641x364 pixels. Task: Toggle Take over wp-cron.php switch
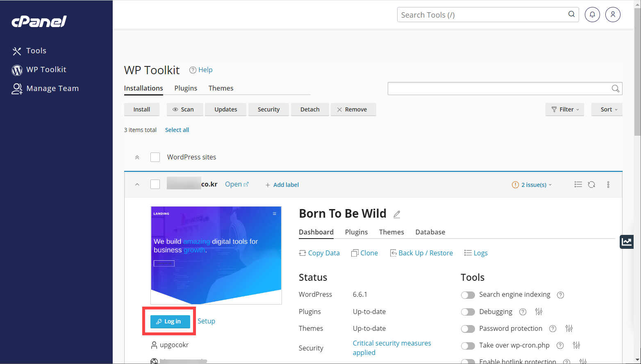click(x=468, y=346)
